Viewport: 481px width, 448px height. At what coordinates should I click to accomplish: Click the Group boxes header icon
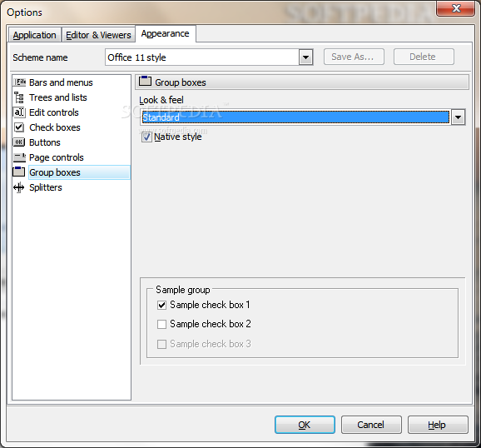(145, 82)
